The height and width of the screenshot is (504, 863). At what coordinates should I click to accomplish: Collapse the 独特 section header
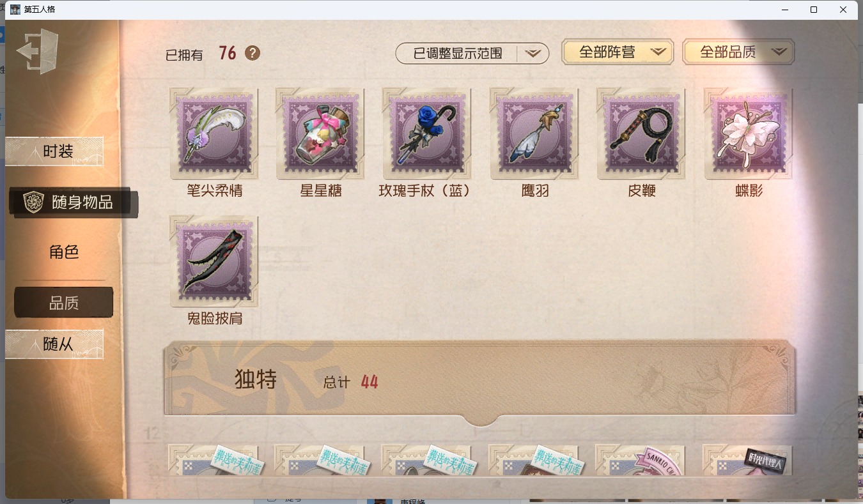click(x=479, y=381)
